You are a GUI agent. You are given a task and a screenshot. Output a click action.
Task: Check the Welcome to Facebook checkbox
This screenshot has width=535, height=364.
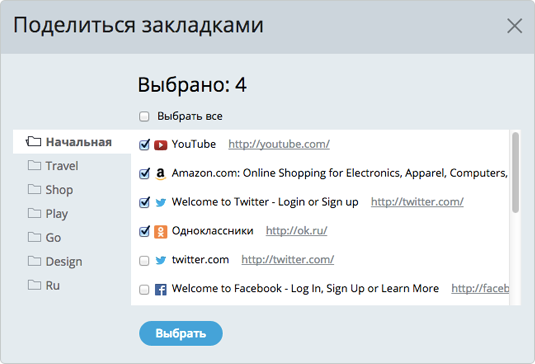pyautogui.click(x=144, y=290)
